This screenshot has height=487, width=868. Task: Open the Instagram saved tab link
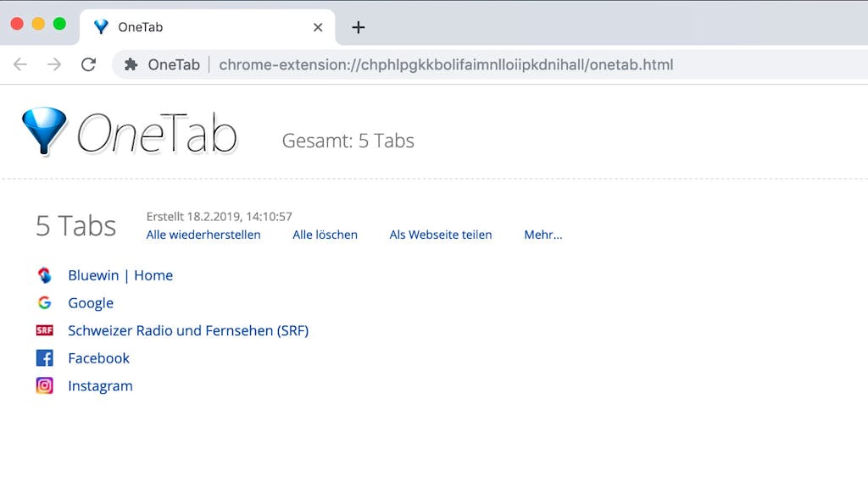pyautogui.click(x=100, y=385)
